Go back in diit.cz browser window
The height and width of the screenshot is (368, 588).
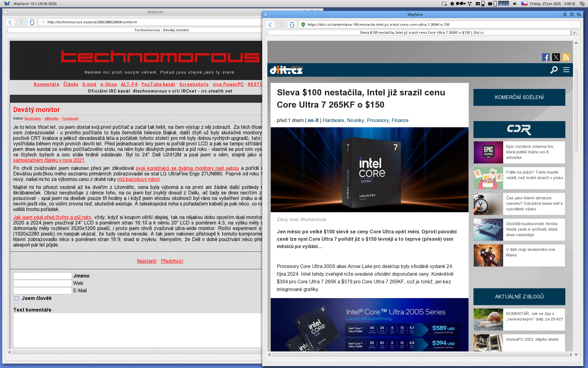click(270, 25)
